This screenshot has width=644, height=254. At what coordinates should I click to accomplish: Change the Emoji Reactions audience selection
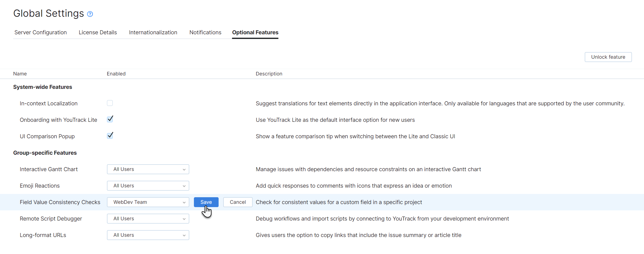pos(148,186)
